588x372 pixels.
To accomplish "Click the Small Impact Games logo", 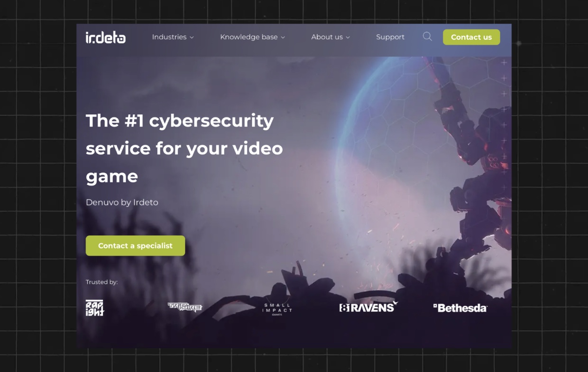I will 277,309.
